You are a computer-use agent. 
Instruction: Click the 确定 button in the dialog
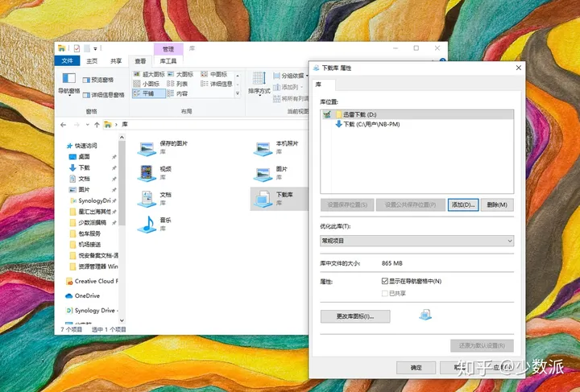click(416, 368)
